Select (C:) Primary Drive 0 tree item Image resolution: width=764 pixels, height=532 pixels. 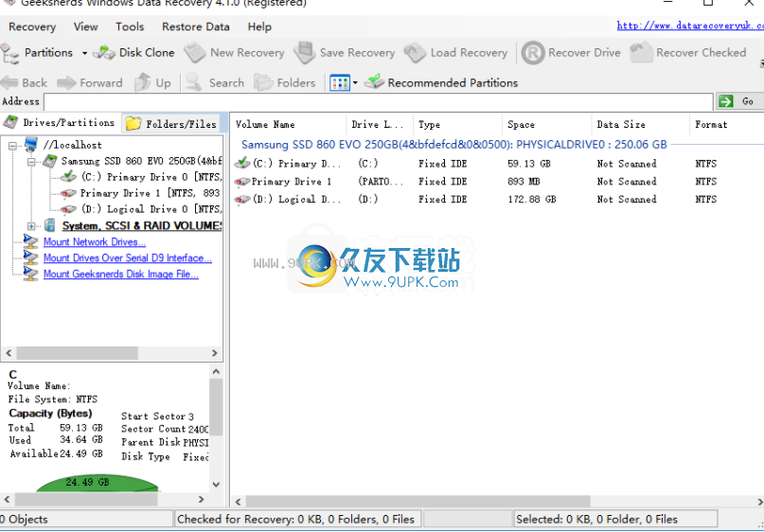pos(151,177)
